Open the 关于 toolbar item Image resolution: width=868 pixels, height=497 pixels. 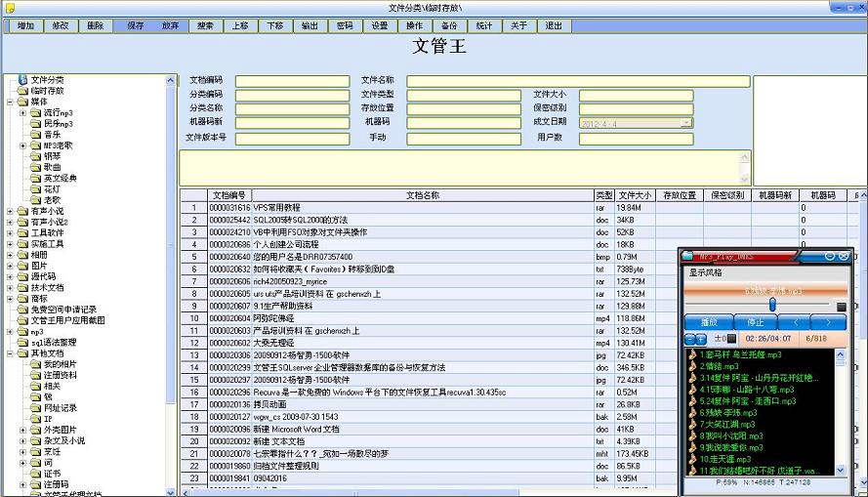pos(519,25)
